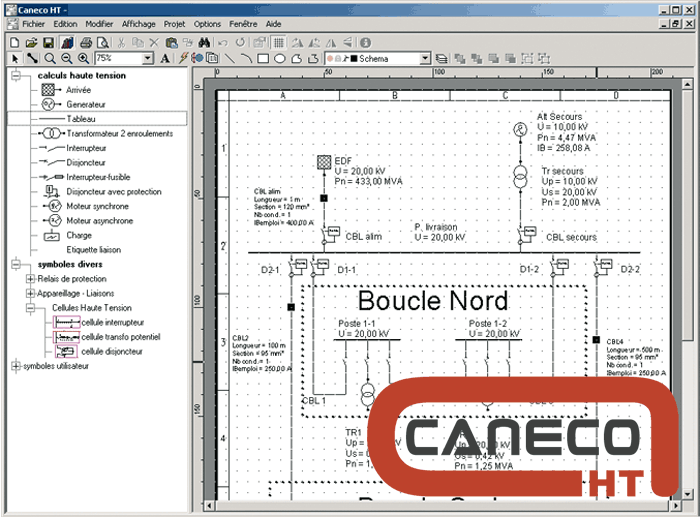Click the magnifier zoom tool
700x517 pixels.
[50, 58]
